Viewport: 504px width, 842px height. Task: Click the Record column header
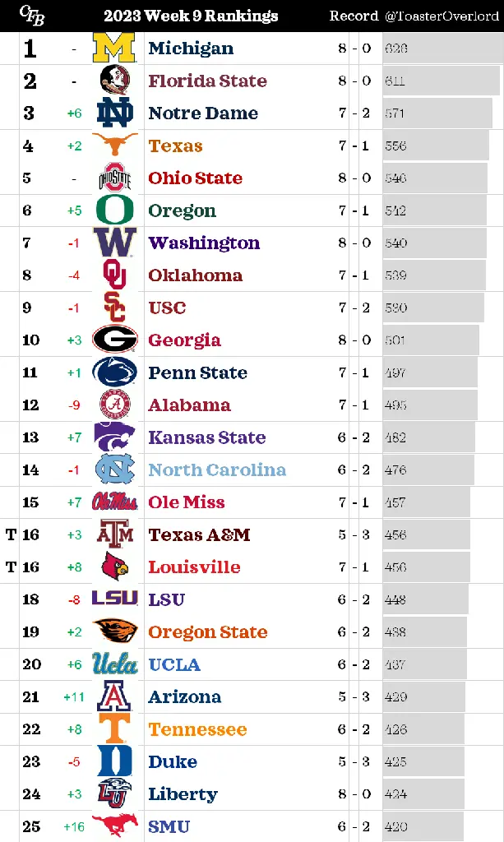(354, 16)
